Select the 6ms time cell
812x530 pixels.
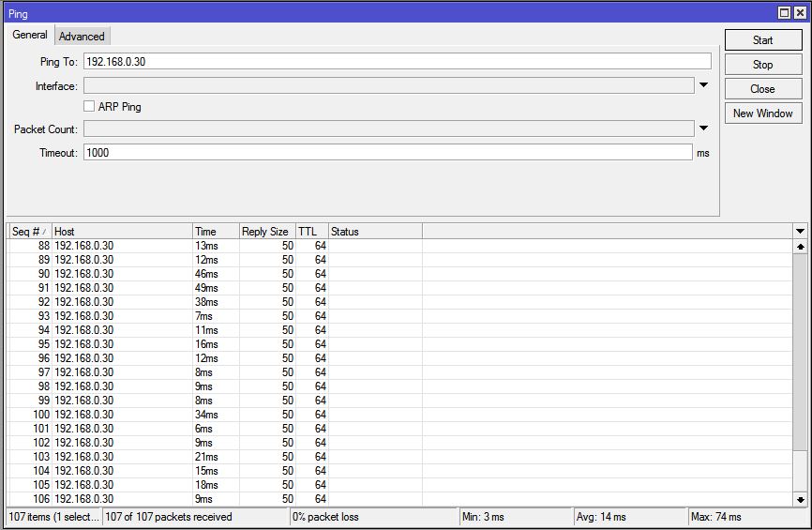coord(216,429)
